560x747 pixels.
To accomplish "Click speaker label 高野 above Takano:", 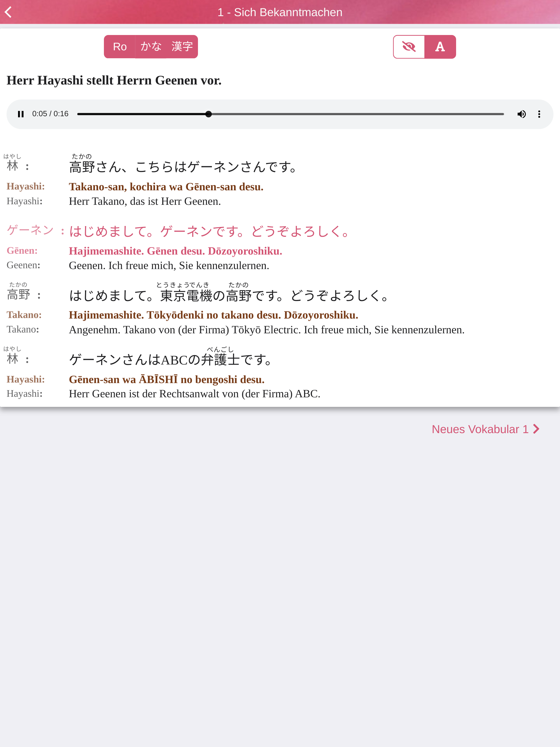I will 19,294.
